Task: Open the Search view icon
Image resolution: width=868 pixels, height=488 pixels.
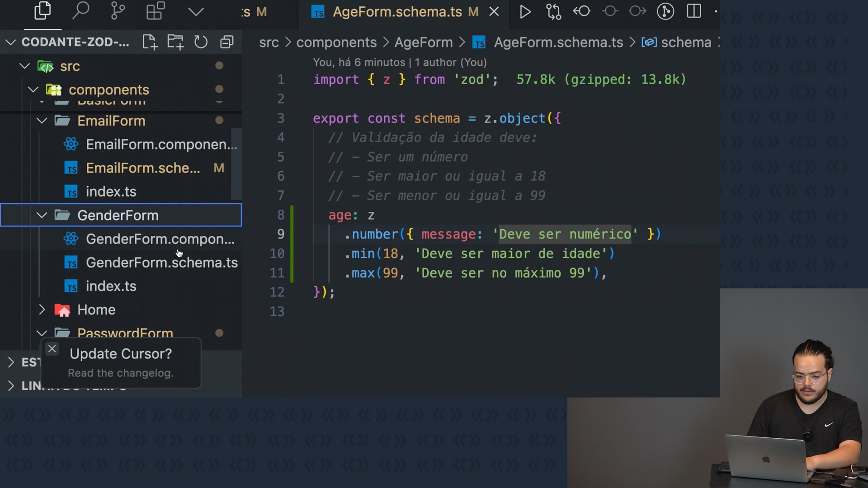Action: coord(80,11)
